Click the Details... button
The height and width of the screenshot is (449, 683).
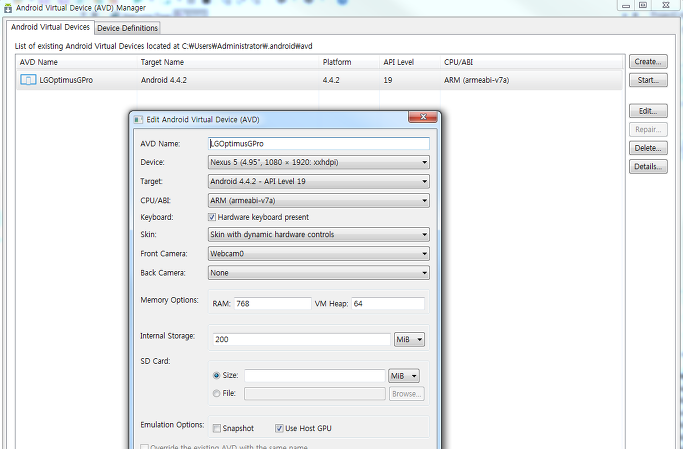point(648,166)
